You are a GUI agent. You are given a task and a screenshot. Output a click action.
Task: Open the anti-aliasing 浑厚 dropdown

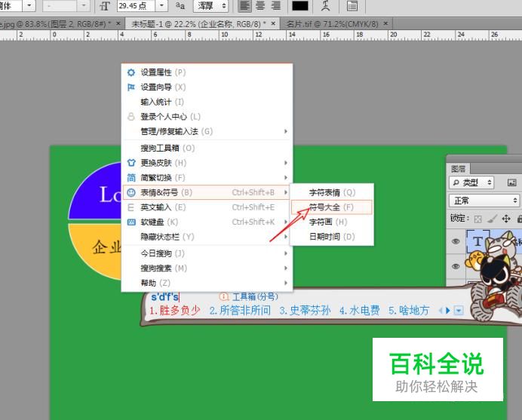click(x=211, y=6)
